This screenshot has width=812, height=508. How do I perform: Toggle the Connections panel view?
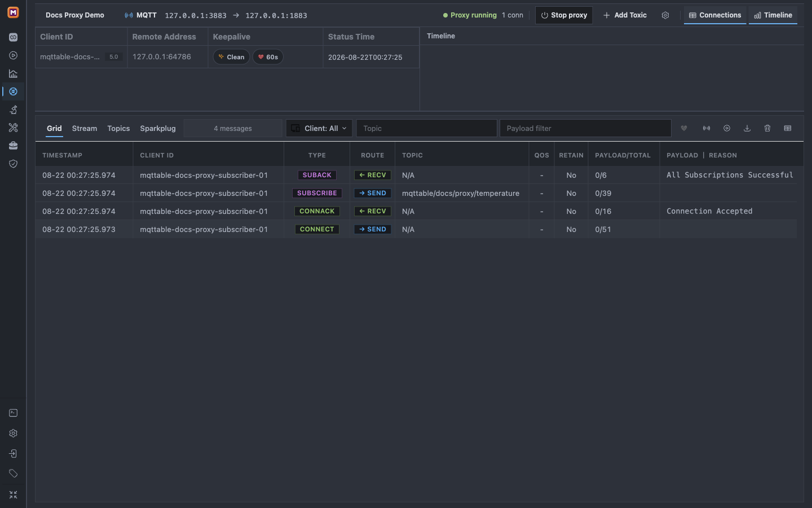(715, 15)
